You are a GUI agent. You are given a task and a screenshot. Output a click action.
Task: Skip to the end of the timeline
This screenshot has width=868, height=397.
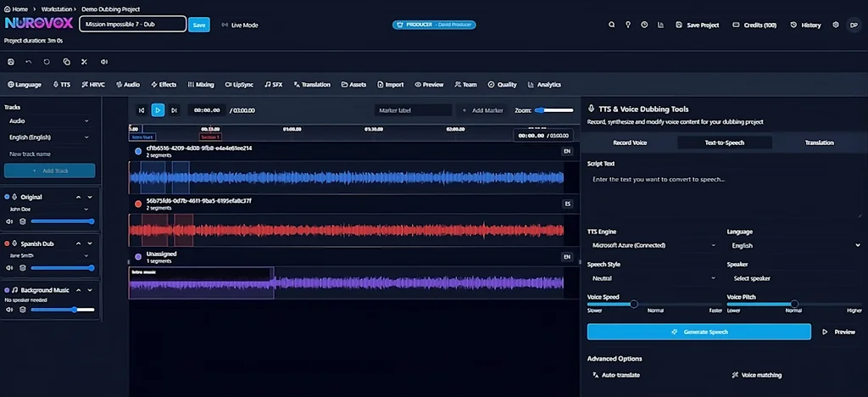[x=174, y=110]
